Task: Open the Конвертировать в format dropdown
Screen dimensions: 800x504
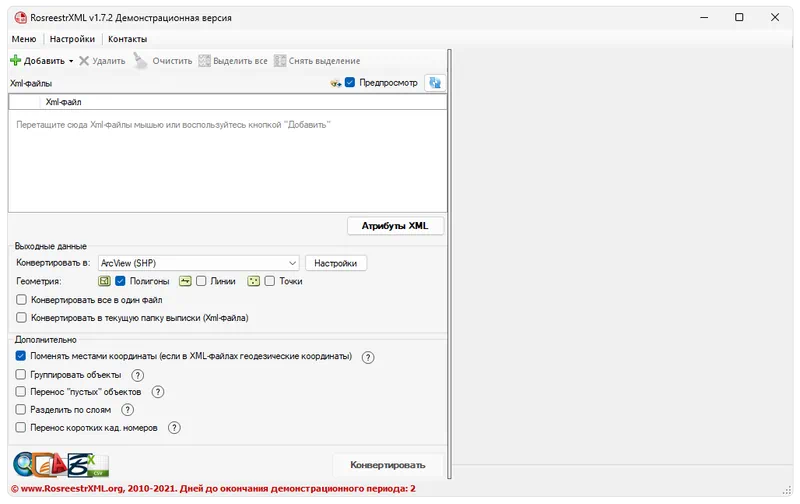Action: point(198,263)
